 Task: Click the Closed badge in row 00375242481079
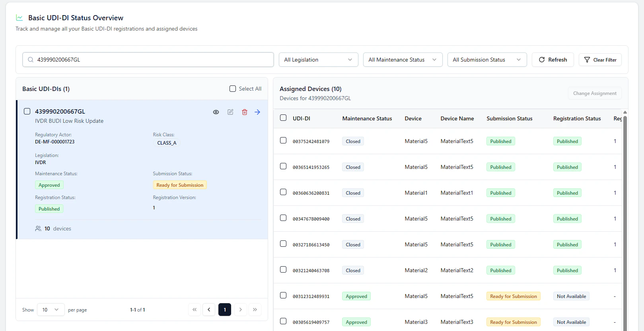click(353, 141)
